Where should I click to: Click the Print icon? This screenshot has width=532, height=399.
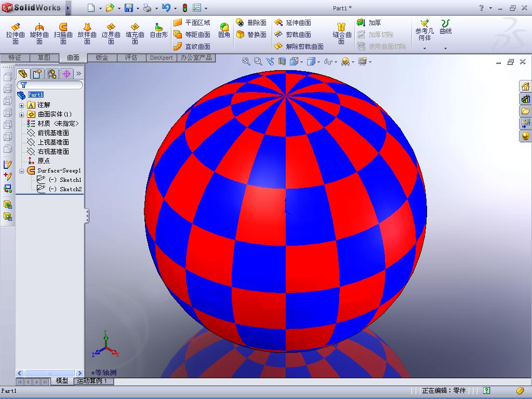click(147, 8)
